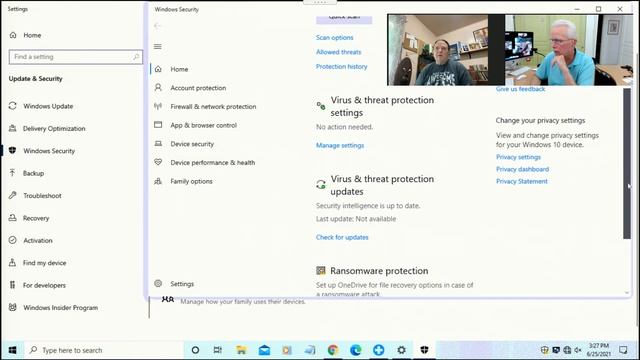Open Task View on the taskbar
The image size is (640, 360).
pyautogui.click(x=218, y=350)
